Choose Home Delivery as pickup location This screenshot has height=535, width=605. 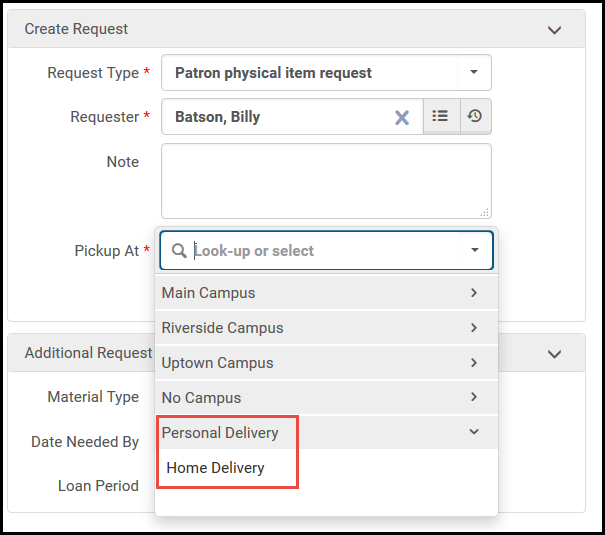[215, 468]
